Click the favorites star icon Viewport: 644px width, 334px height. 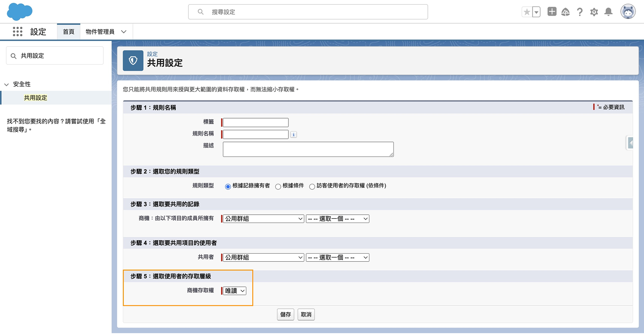(x=527, y=12)
